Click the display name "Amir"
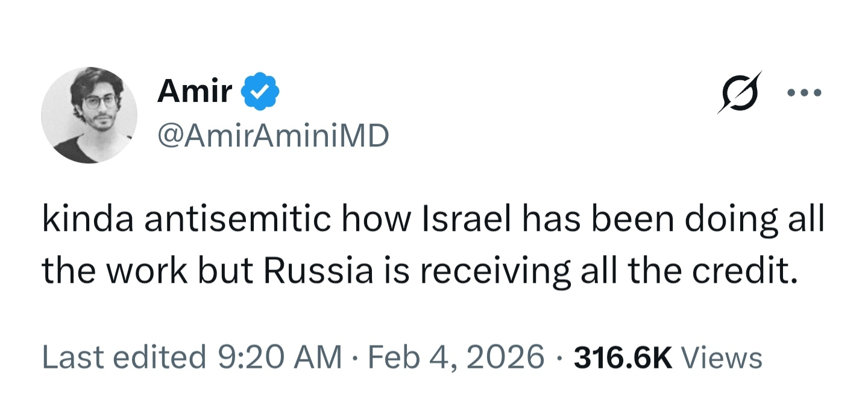Image resolution: width=868 pixels, height=410 pixels. pyautogui.click(x=195, y=92)
